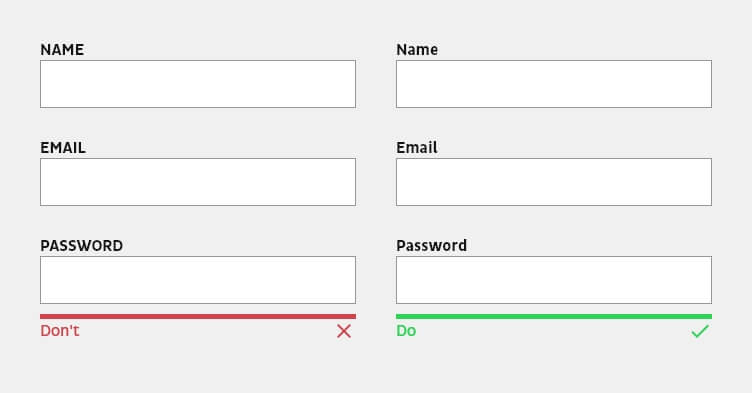Image resolution: width=752 pixels, height=393 pixels.
Task: Click the green horizontal bar above Do
Action: [x=554, y=316]
